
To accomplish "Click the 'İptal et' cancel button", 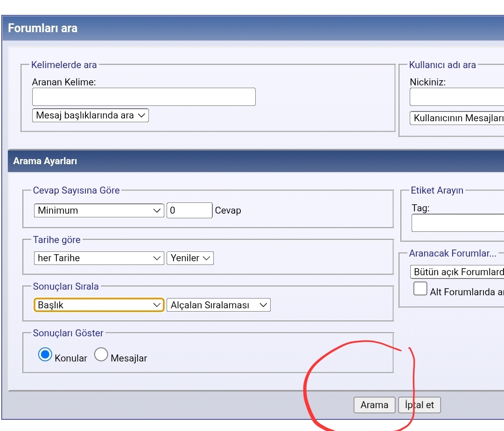I will [x=419, y=405].
